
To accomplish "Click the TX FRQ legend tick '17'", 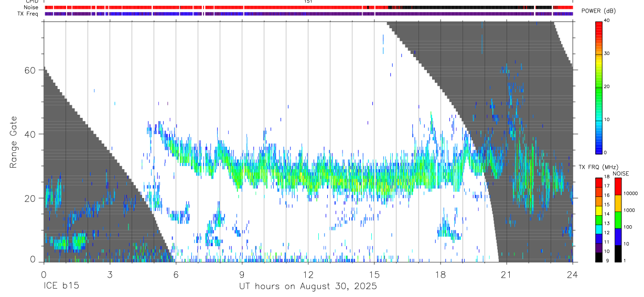I will tap(607, 186).
